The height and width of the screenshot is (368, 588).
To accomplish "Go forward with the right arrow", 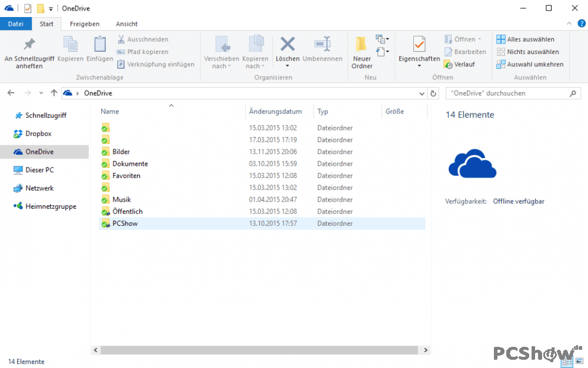I will [x=28, y=93].
